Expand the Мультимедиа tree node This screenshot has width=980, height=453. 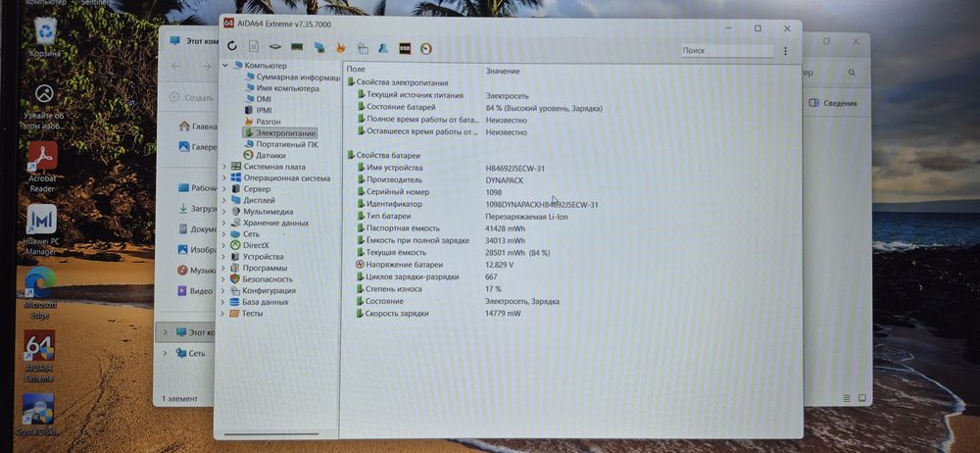(223, 212)
